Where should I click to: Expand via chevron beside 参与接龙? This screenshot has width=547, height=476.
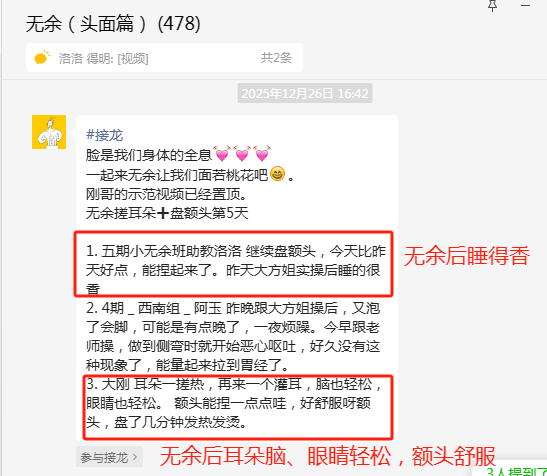[135, 457]
